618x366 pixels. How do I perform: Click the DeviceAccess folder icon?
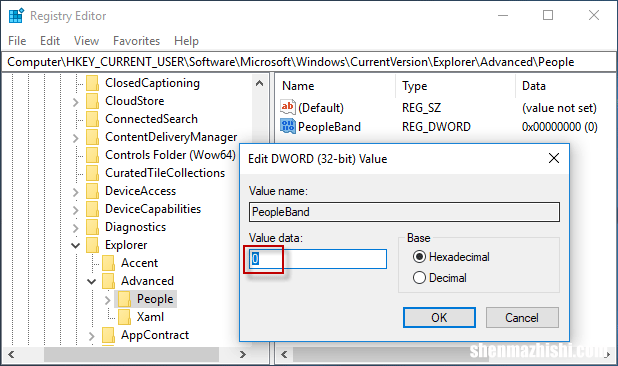point(93,191)
